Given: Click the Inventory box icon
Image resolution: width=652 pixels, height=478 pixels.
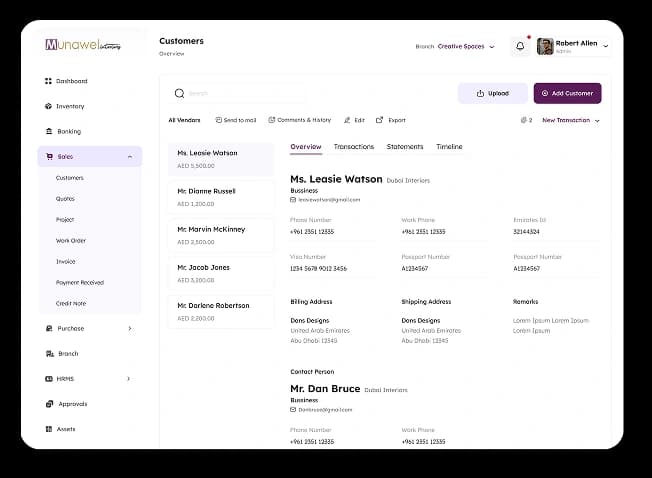Looking at the screenshot, I should [48, 106].
